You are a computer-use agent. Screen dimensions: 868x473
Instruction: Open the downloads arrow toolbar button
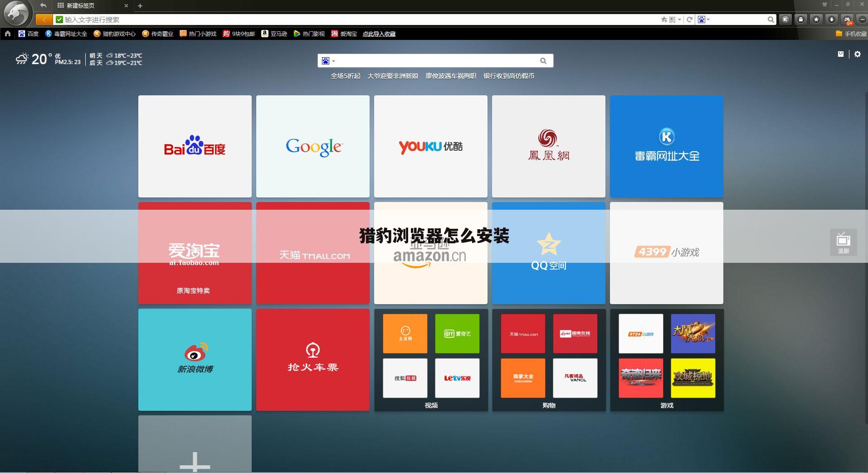tap(832, 20)
